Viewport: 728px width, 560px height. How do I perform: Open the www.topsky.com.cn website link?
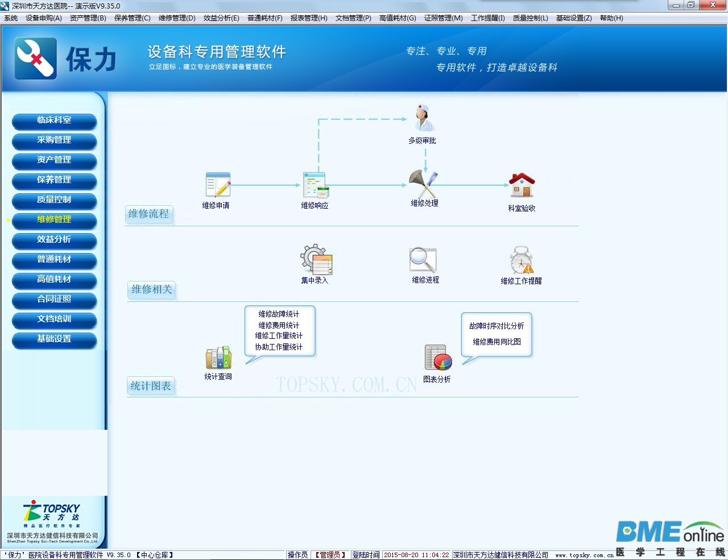click(x=583, y=555)
